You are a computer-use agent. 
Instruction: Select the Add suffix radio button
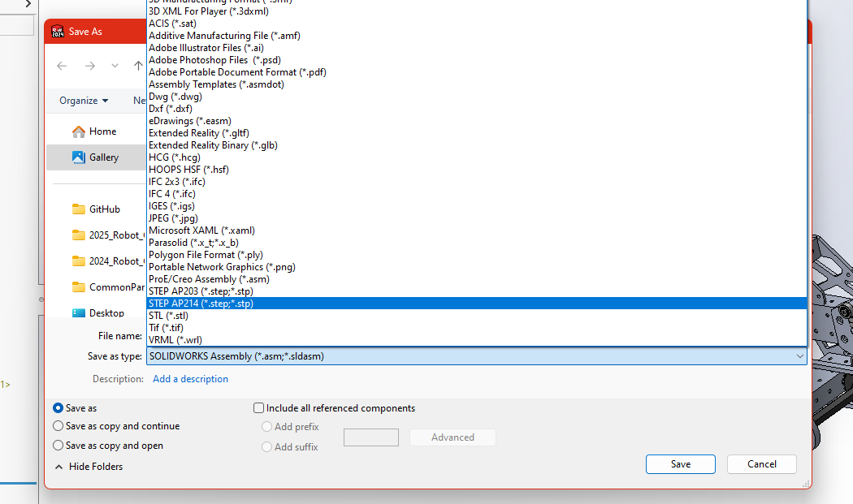coord(266,447)
